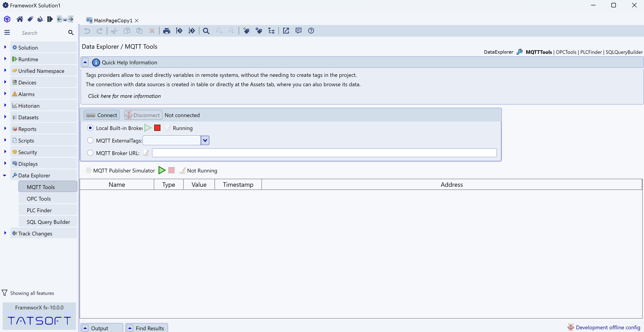Expand the Runtime tree node
The image size is (644, 332).
tap(5, 59)
